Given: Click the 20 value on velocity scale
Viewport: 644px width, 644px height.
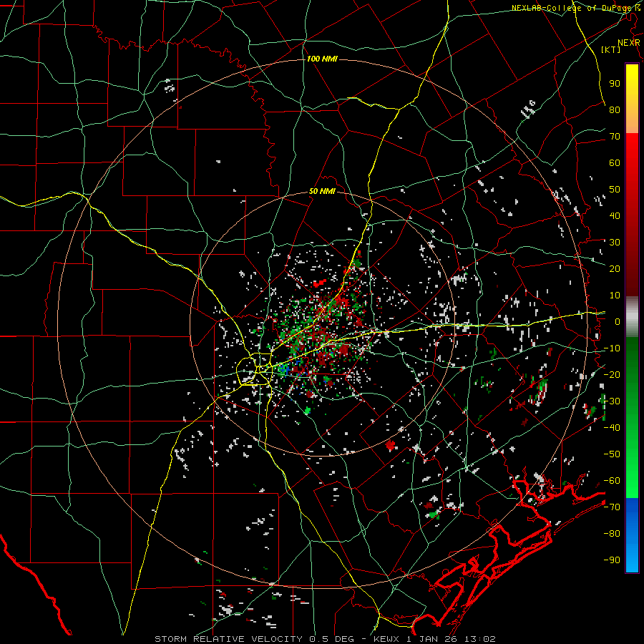Looking at the screenshot, I should pos(615,268).
